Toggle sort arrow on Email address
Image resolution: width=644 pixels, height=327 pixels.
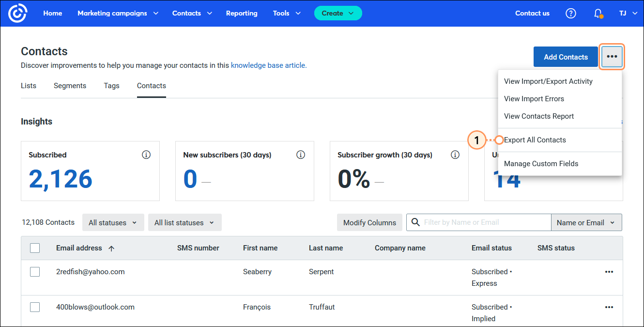coord(111,248)
